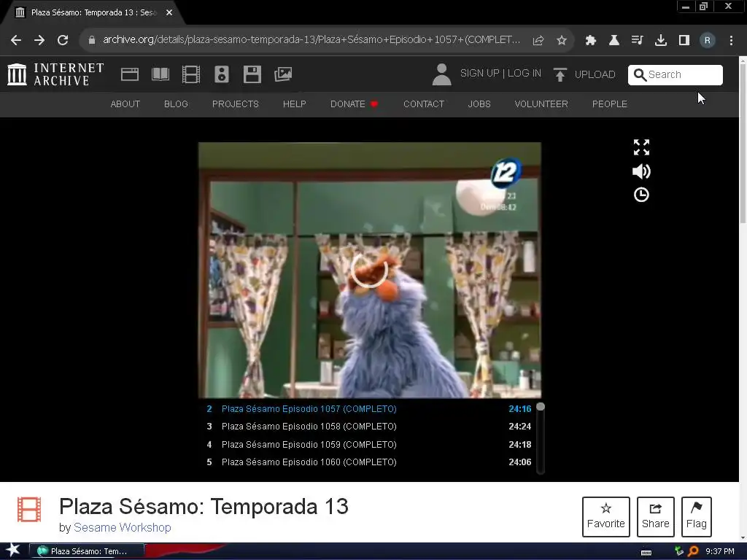Click the LOG IN link

tap(525, 74)
